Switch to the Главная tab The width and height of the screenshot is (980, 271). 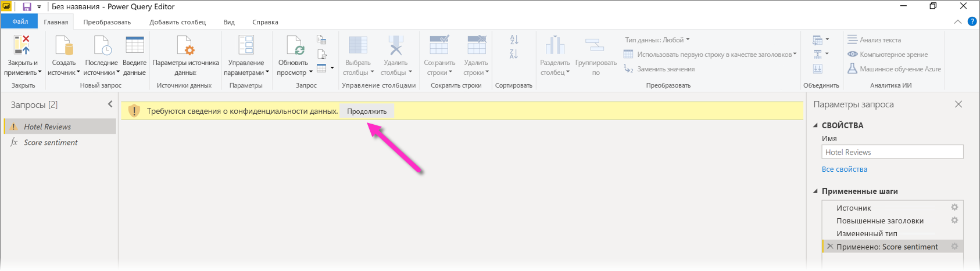pyautogui.click(x=56, y=22)
